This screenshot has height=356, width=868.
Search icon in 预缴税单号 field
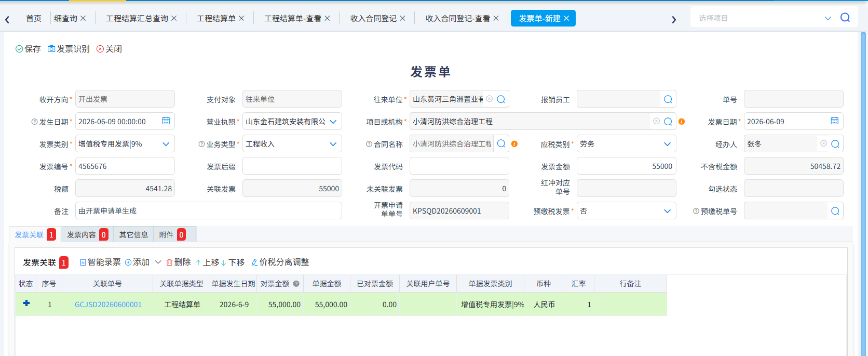(x=835, y=211)
